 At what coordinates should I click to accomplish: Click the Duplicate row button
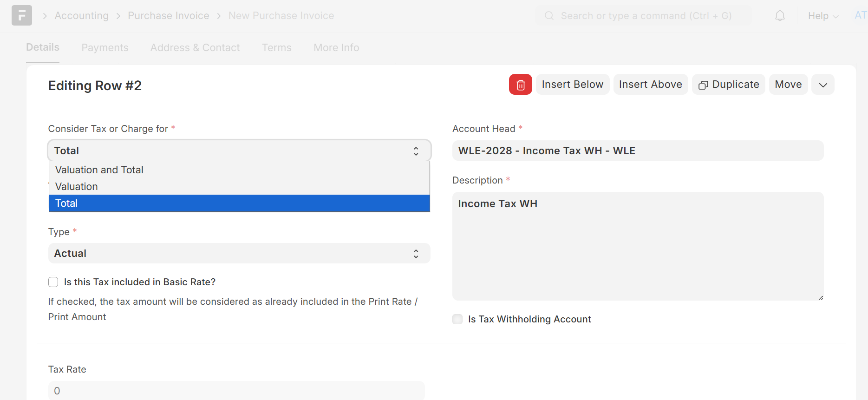point(728,85)
